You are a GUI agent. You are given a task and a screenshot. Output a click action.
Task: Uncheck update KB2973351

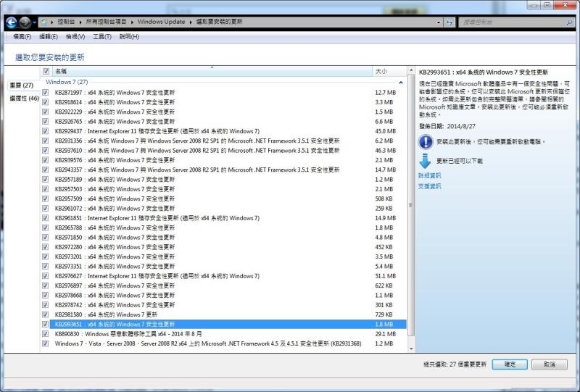(x=45, y=266)
